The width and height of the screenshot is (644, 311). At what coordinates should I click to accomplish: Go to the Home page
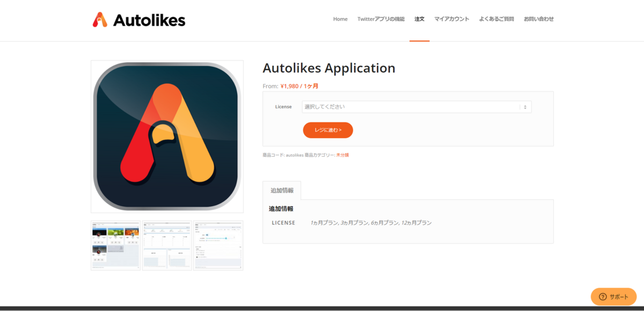tap(340, 19)
